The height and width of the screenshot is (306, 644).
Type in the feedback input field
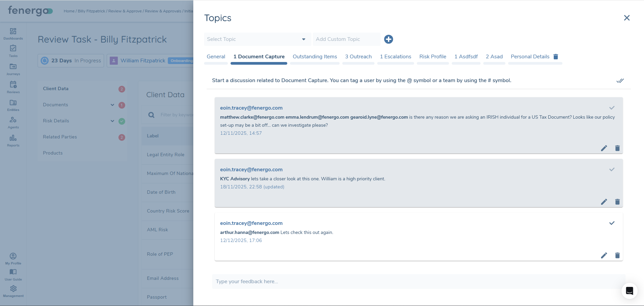[369, 282]
